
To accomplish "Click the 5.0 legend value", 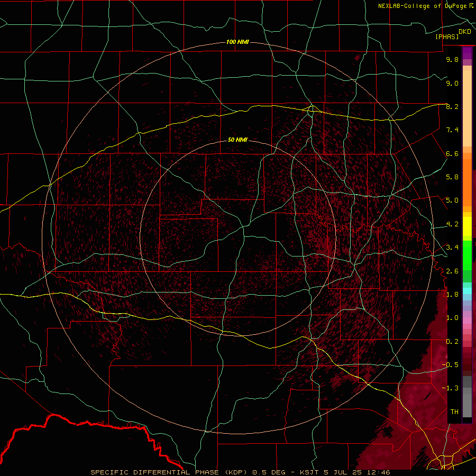I will coord(452,200).
